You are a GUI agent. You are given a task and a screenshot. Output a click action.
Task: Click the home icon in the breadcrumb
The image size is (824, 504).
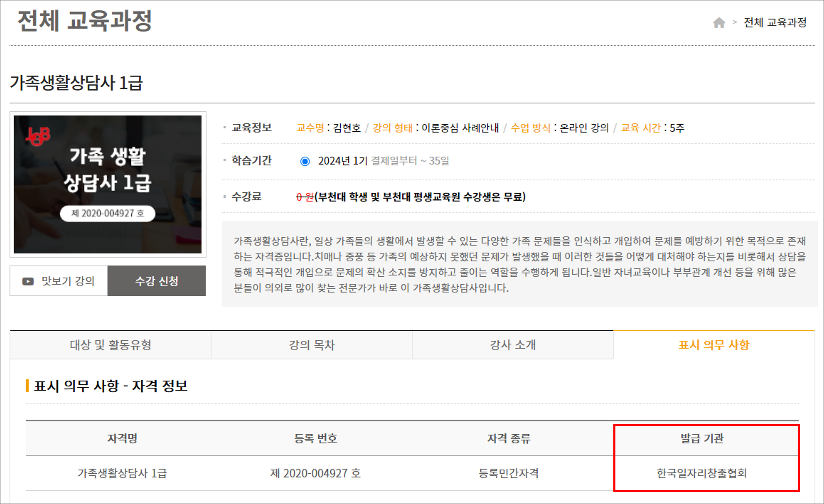pyautogui.click(x=719, y=23)
